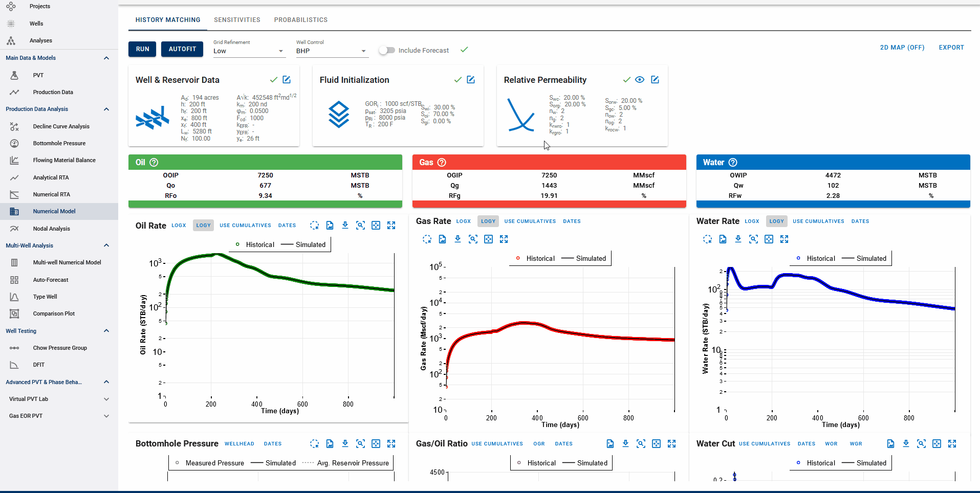
Task: Toggle USE CUMULATIVES on Water Rate chart
Action: pos(818,221)
